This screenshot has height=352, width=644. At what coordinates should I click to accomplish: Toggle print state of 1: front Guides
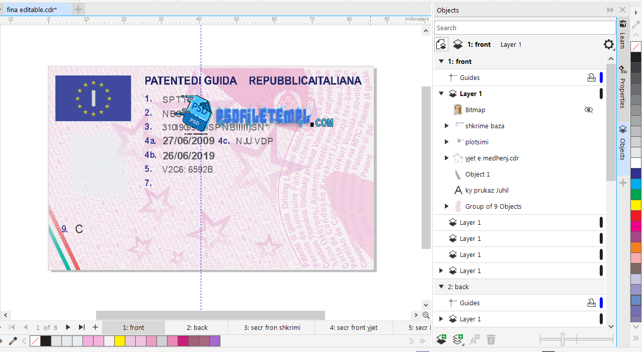pyautogui.click(x=592, y=77)
